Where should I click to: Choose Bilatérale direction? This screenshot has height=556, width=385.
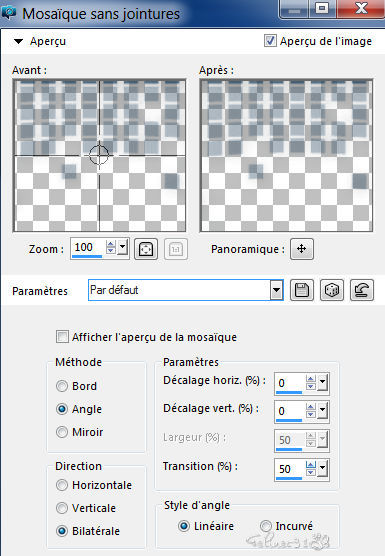click(62, 531)
